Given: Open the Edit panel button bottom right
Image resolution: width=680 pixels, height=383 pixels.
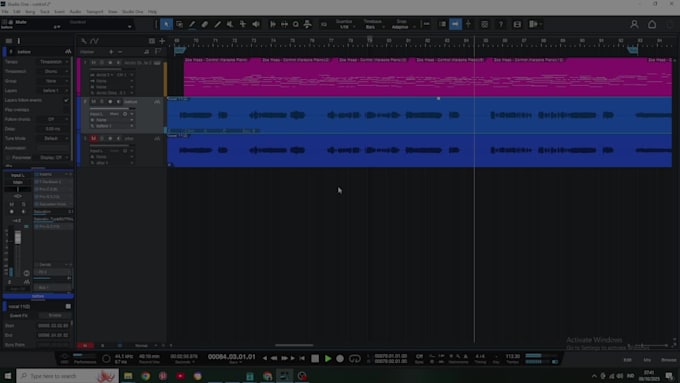Looking at the screenshot, I should pyautogui.click(x=627, y=360).
